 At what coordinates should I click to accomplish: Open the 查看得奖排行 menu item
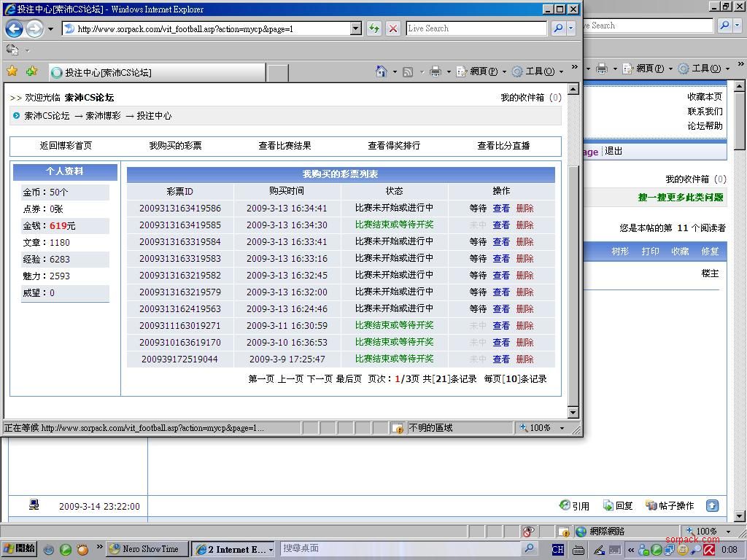[x=394, y=145]
